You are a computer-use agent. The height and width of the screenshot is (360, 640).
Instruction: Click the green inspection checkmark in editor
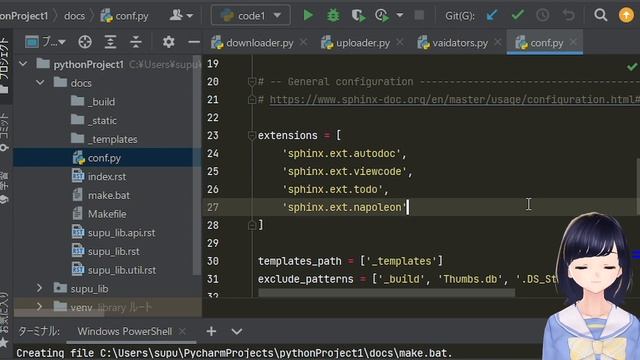click(x=632, y=67)
